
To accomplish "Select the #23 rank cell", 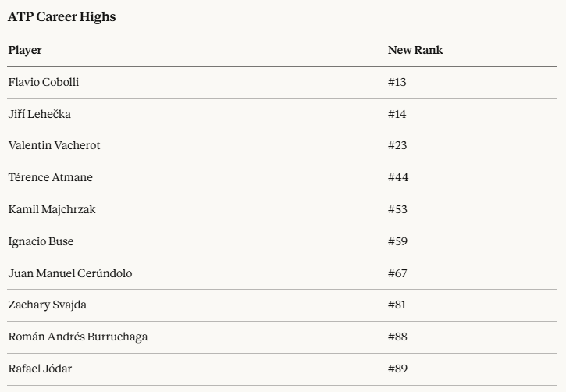I will [x=397, y=145].
